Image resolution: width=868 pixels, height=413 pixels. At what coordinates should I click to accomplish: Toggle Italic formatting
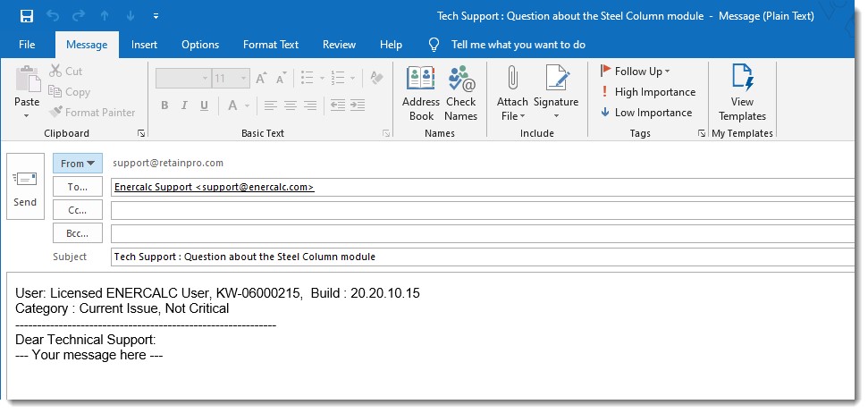pyautogui.click(x=184, y=105)
